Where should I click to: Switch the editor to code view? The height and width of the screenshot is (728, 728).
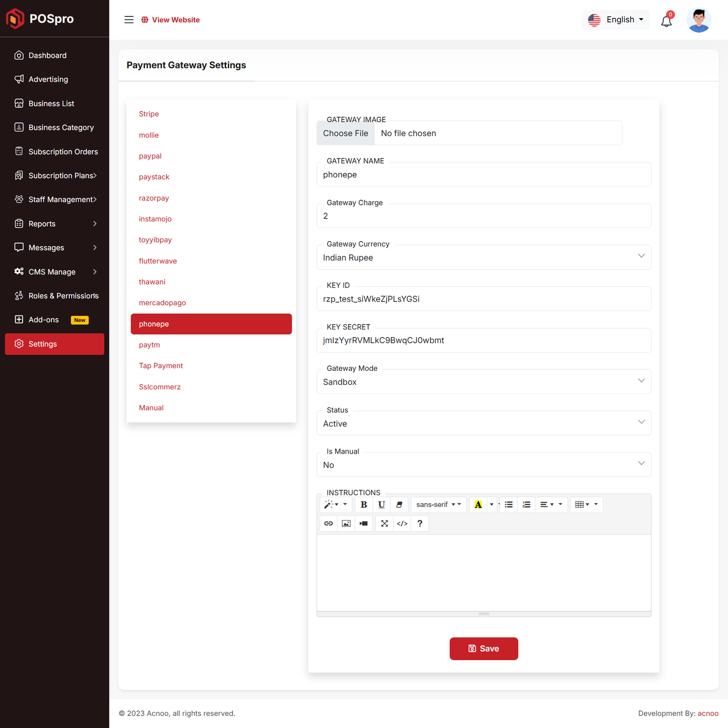(402, 523)
